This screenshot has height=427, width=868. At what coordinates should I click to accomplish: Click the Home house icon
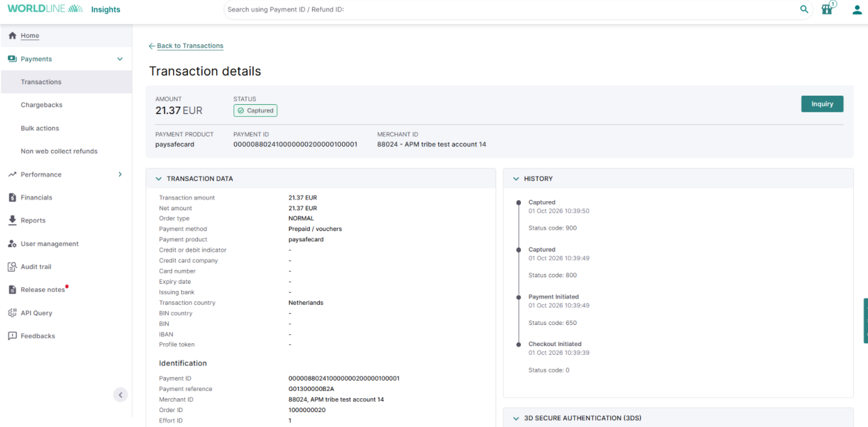point(13,36)
